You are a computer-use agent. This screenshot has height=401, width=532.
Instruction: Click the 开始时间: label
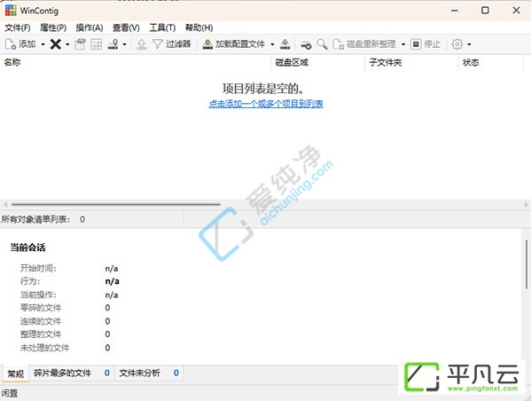coord(38,268)
